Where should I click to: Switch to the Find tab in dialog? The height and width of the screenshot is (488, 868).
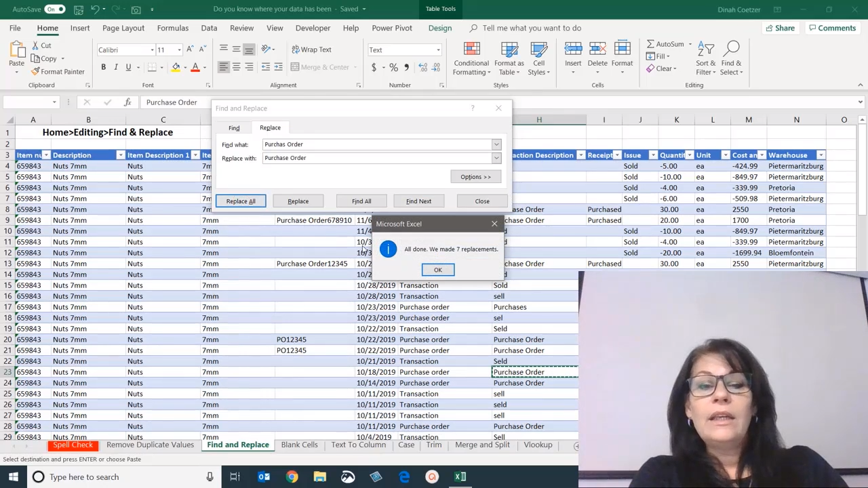point(234,127)
